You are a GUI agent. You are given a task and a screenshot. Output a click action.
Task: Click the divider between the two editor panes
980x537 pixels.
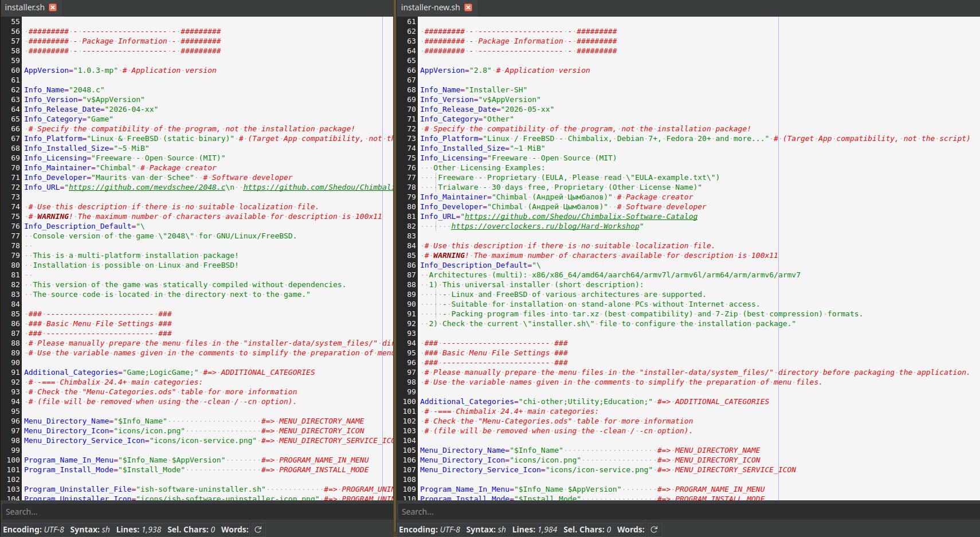tap(395, 258)
